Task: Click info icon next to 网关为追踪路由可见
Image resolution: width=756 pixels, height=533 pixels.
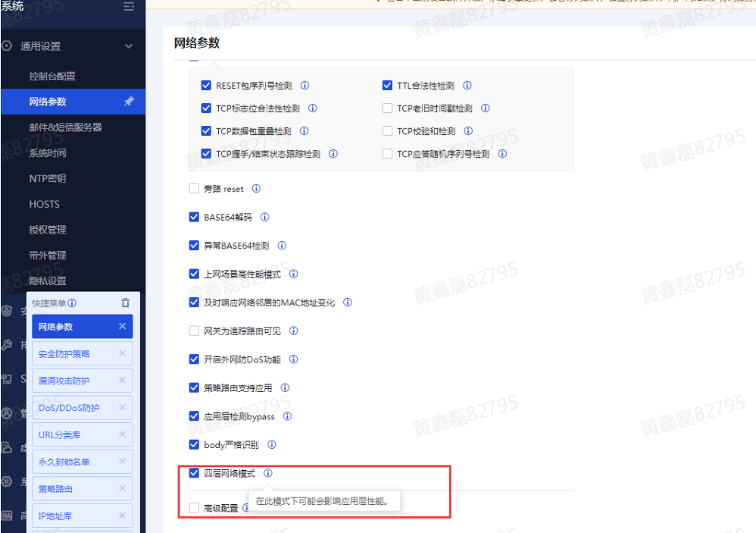Action: [294, 331]
